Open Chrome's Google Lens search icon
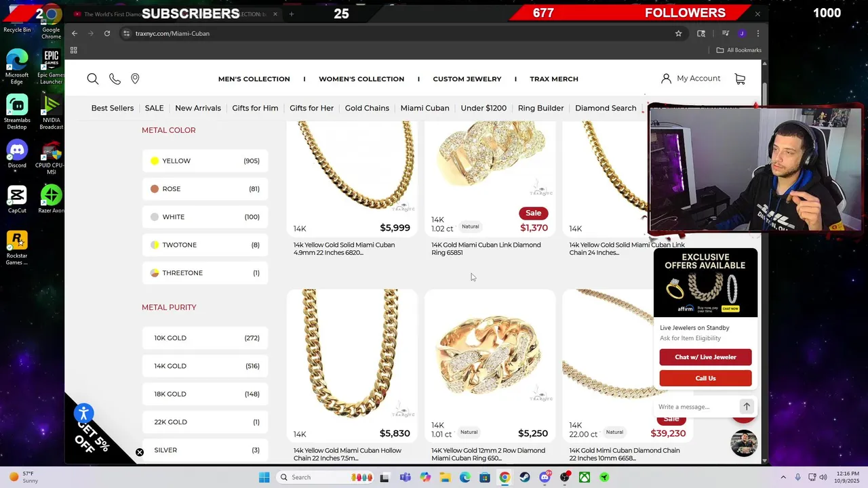The height and width of the screenshot is (488, 868). coord(701,33)
